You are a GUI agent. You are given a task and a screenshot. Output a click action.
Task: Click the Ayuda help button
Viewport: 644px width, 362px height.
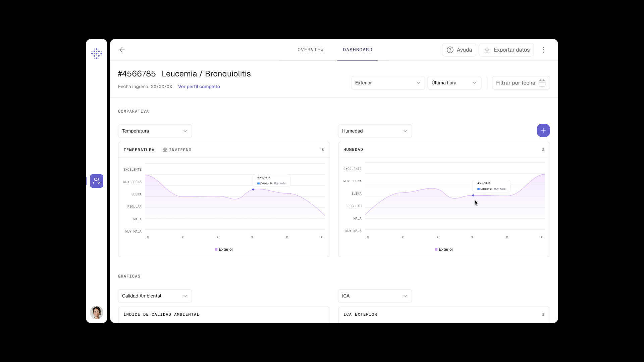[x=459, y=50]
